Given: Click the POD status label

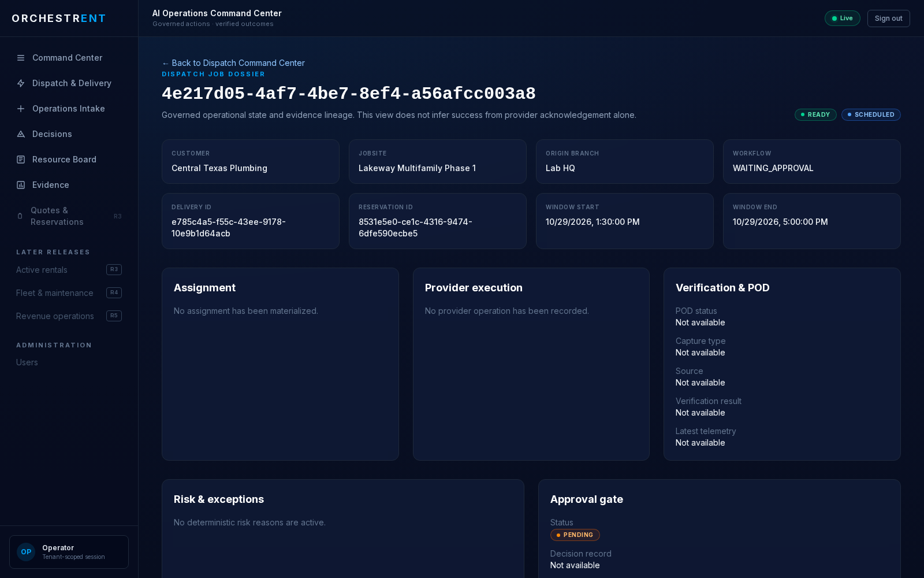Looking at the screenshot, I should click(696, 311).
